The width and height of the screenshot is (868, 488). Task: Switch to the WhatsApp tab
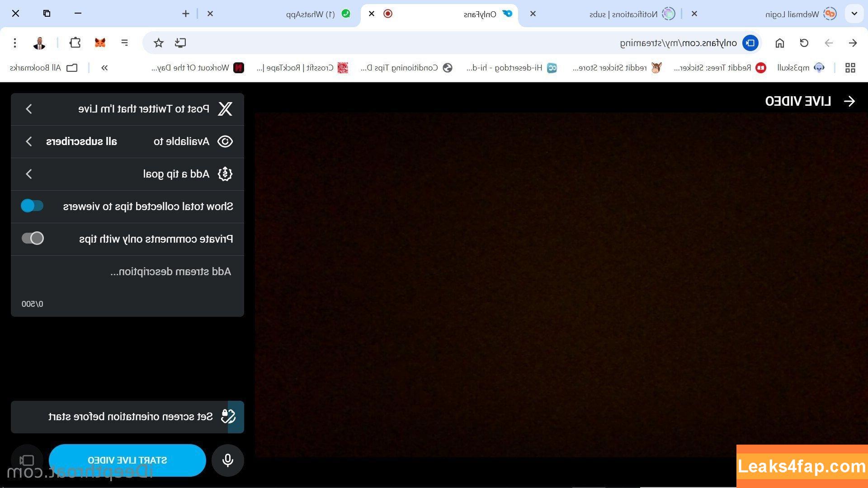pos(312,14)
